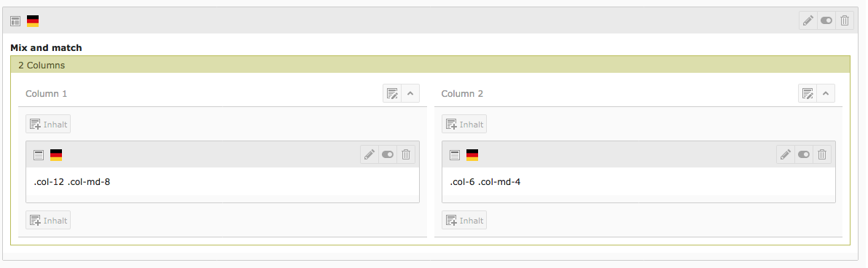The width and height of the screenshot is (868, 268).
Task: Collapse Column 1
Action: click(x=410, y=93)
